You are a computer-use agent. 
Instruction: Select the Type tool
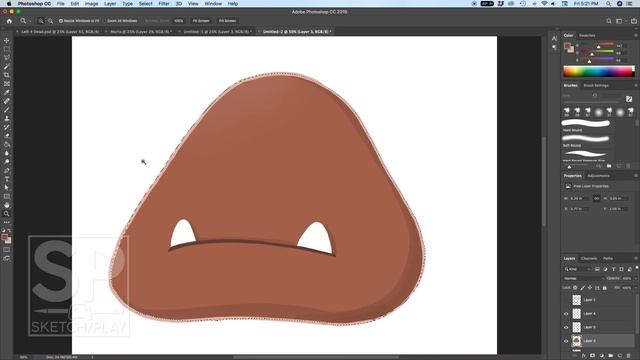tap(7, 179)
